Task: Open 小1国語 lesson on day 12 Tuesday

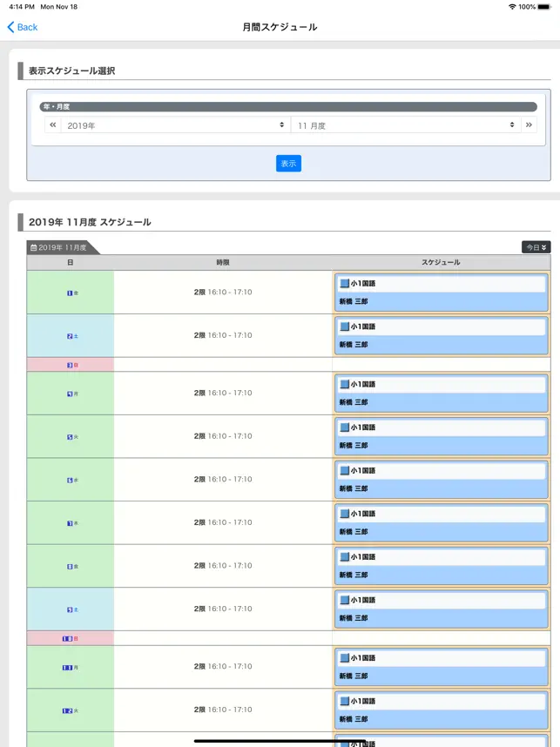Action: point(441,710)
